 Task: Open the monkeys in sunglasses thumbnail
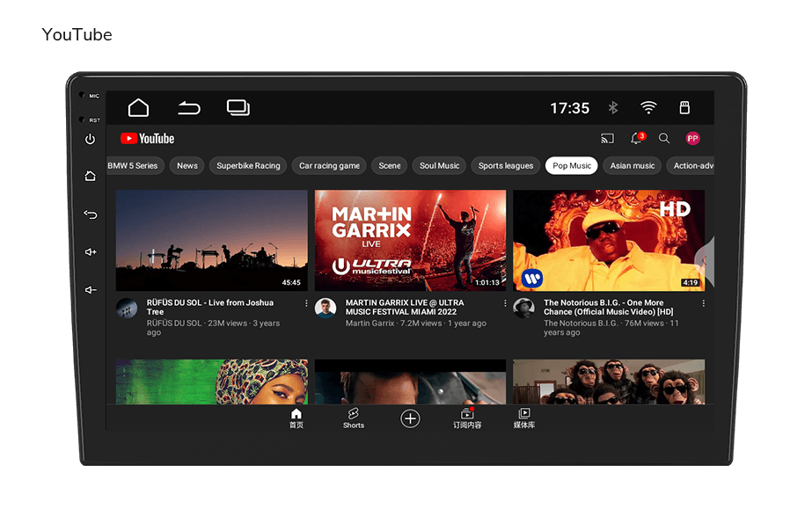(x=609, y=382)
